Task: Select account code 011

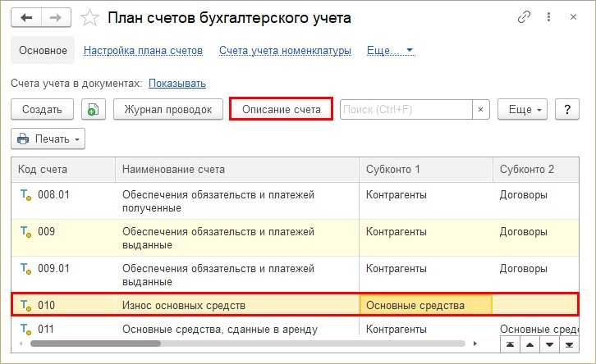Action: [x=46, y=329]
